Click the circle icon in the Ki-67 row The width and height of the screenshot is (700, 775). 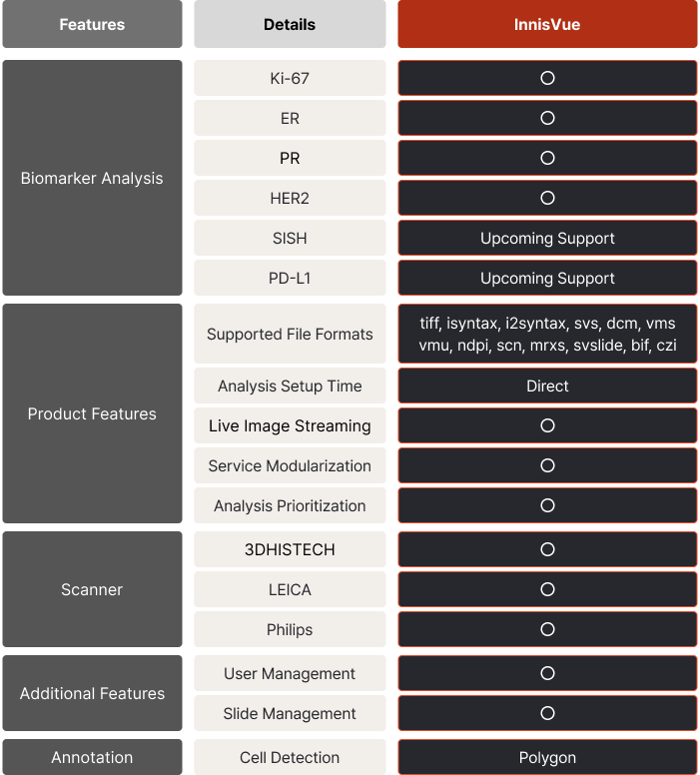point(547,78)
